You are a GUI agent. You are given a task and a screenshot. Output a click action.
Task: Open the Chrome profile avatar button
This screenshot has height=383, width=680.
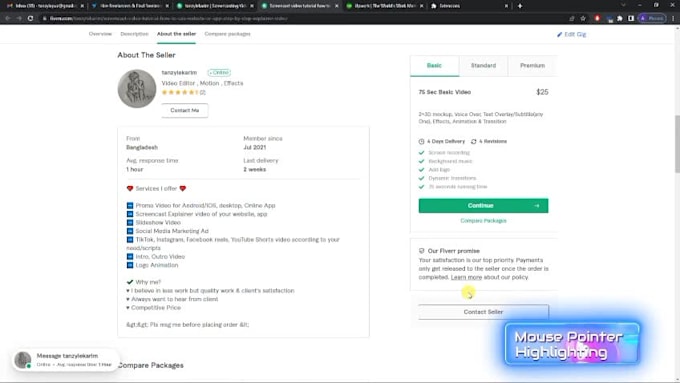click(x=652, y=18)
